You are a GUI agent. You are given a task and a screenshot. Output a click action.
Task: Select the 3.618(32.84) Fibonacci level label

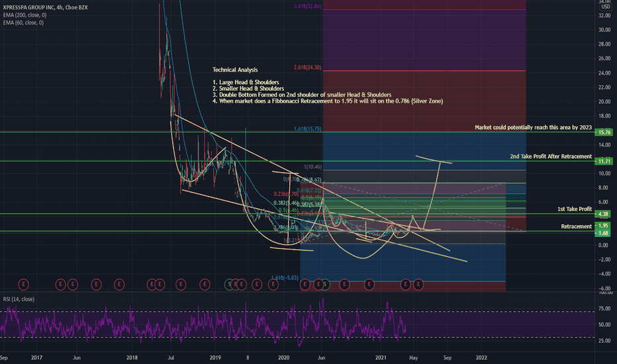(x=308, y=7)
